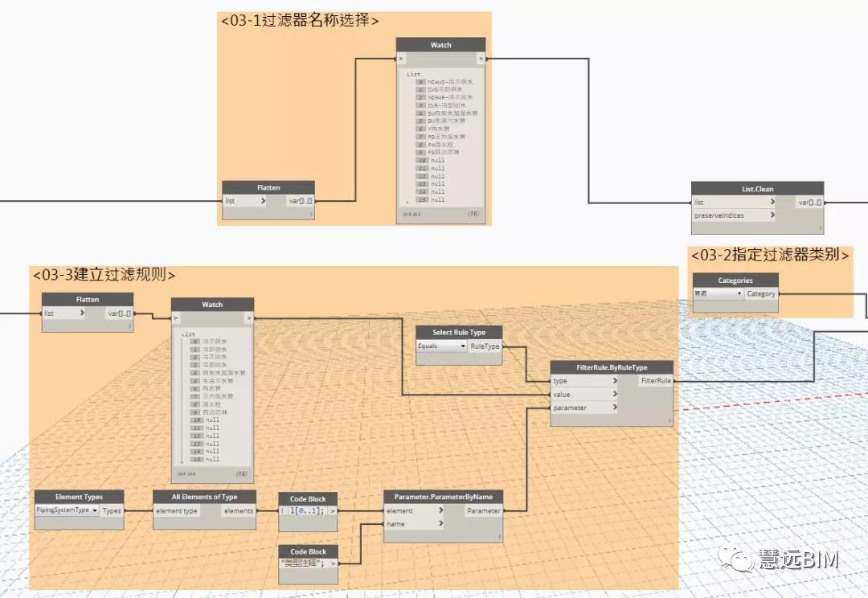Viewport: 868px width, 598px height.
Task: Click the FilterRule output port
Action: coord(656,381)
